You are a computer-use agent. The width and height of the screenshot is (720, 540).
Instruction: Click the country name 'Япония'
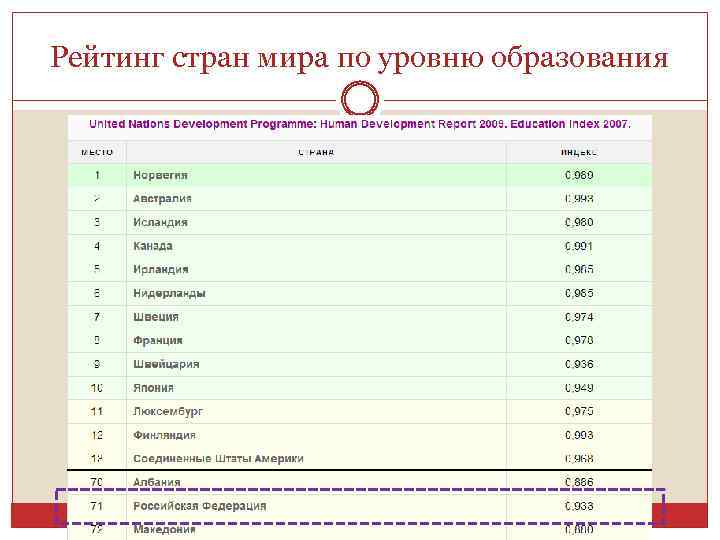(153, 388)
